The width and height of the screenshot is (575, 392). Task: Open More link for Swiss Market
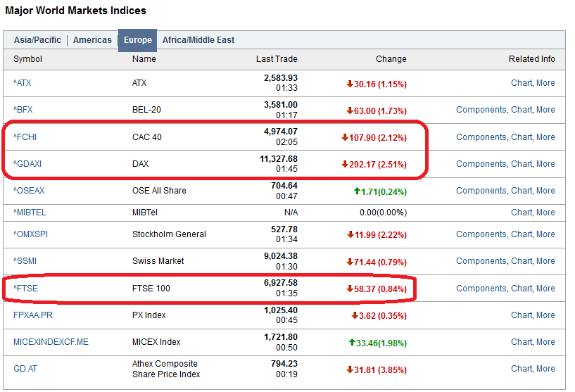pyautogui.click(x=545, y=260)
